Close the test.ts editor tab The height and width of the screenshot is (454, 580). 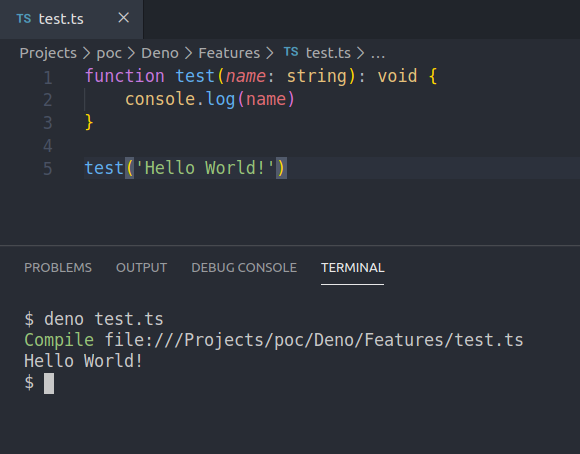click(x=124, y=18)
